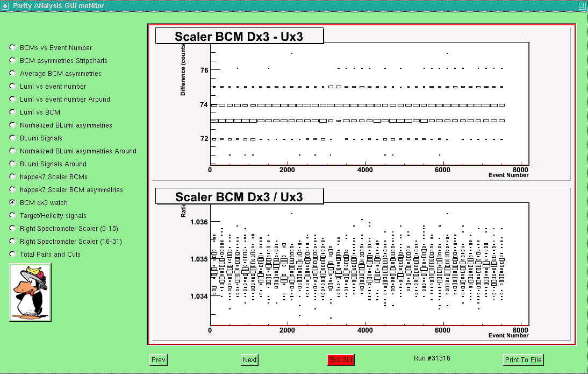Image resolution: width=588 pixels, height=374 pixels.
Task: Click the Prev button
Action: 158,359
